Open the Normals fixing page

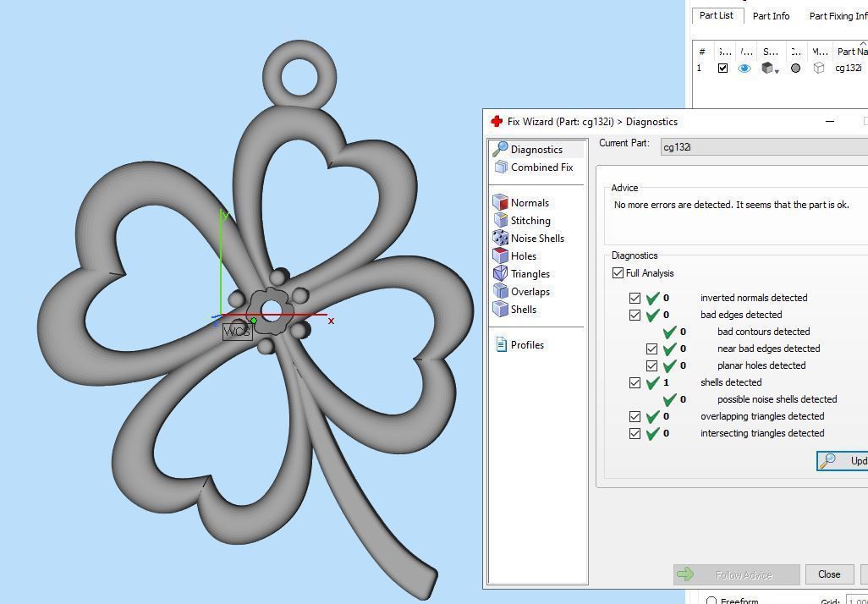tap(521, 203)
